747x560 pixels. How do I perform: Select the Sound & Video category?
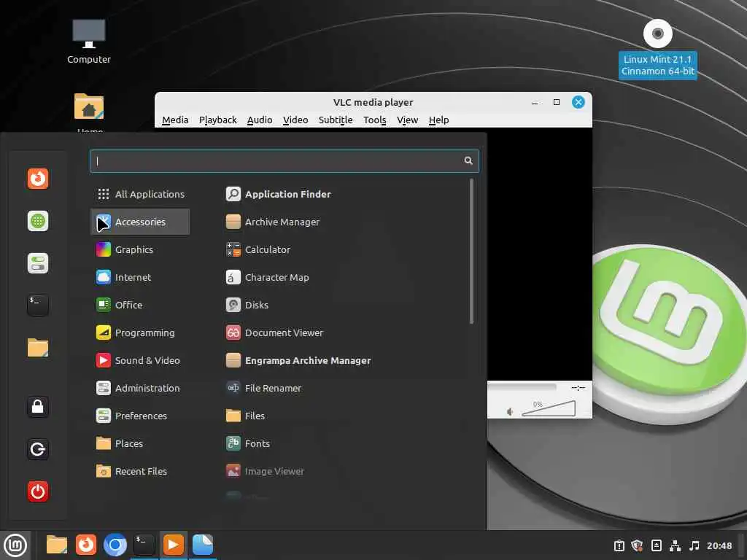point(140,360)
